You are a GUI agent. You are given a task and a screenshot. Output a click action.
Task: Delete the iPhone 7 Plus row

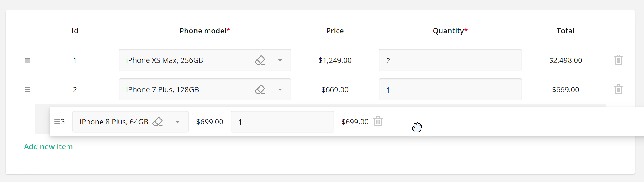[618, 89]
